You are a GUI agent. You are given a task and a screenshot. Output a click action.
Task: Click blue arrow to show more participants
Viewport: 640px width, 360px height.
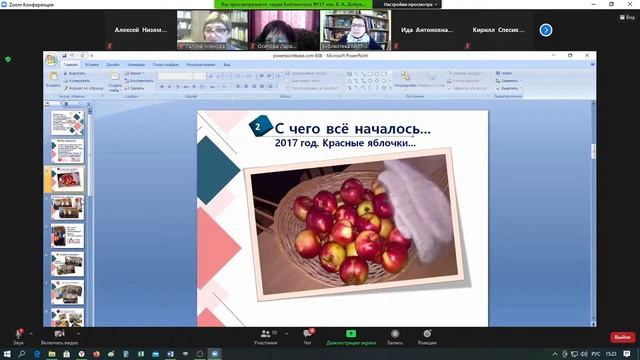click(x=546, y=30)
